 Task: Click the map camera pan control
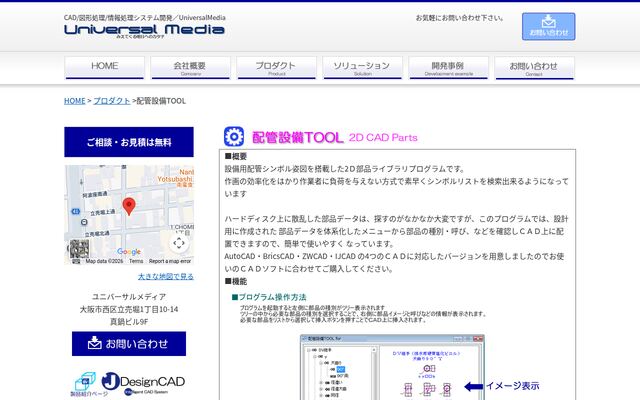pos(179,243)
